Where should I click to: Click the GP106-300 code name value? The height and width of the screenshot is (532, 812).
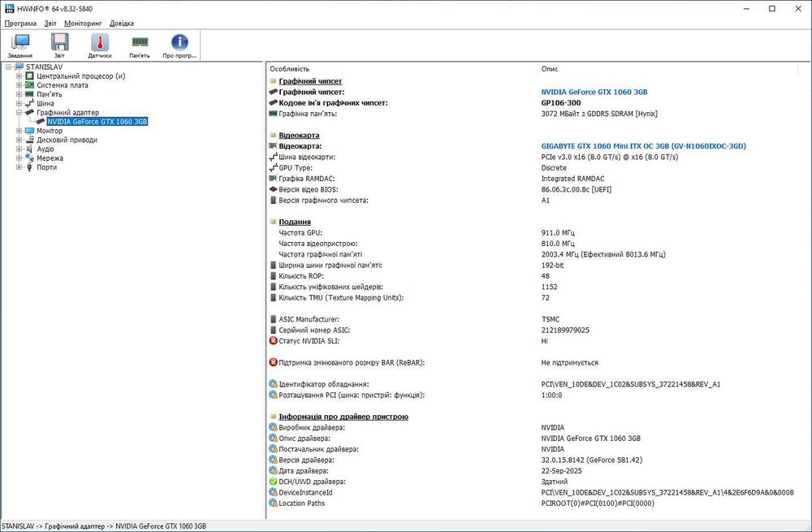point(561,103)
